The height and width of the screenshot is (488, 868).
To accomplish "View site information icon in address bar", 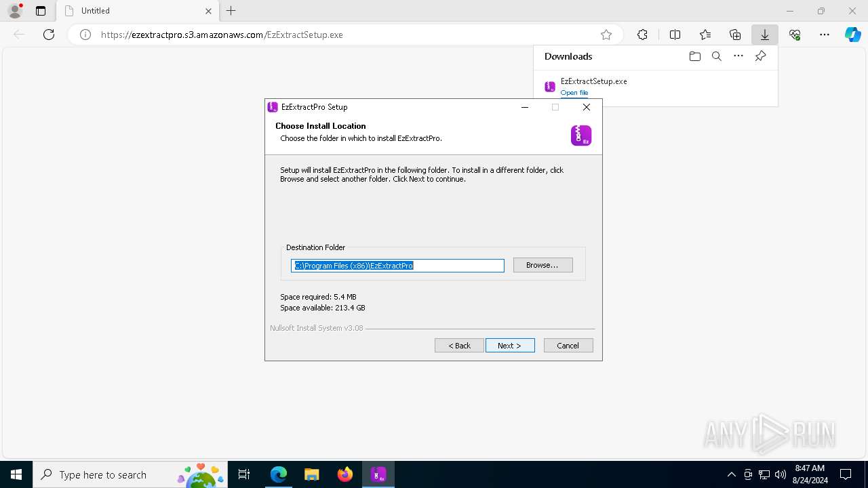I will (x=85, y=35).
